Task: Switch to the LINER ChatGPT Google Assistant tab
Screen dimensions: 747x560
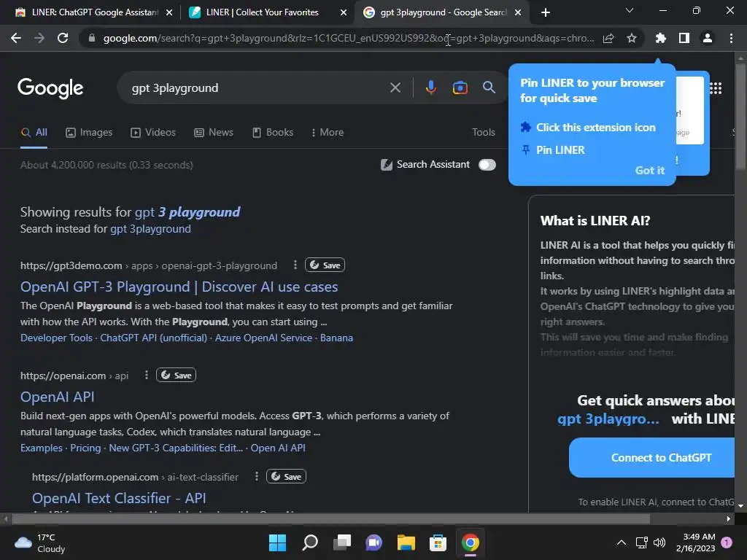Action: 88,12
